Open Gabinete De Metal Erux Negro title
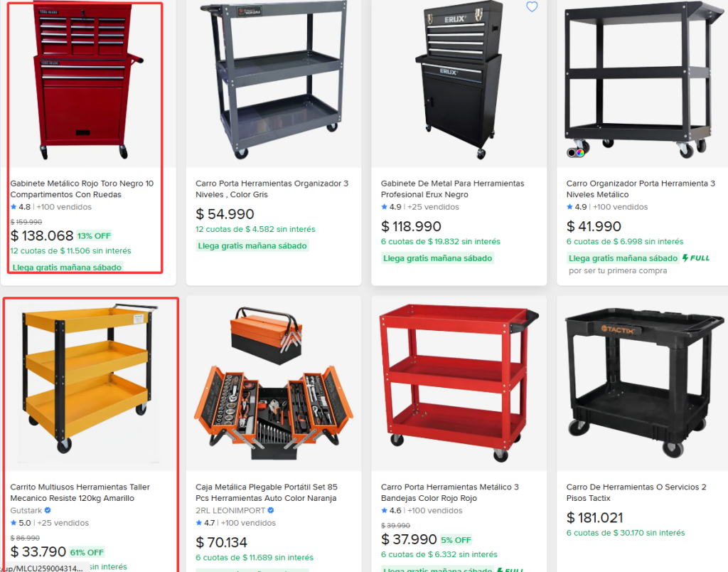Screen dimensions: 728x572 (x=452, y=189)
